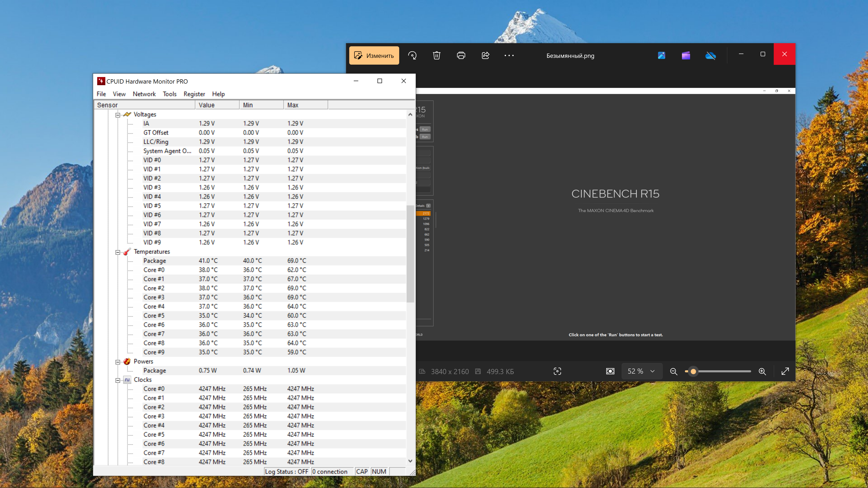Open the share icon in Photos toolbar
868x488 pixels.
coord(485,56)
